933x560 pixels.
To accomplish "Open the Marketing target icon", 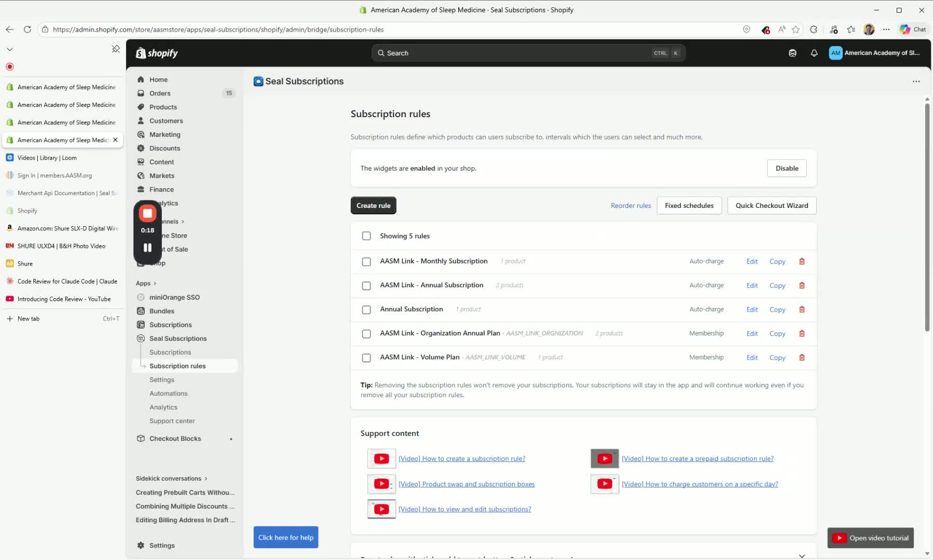I will 141,134.
